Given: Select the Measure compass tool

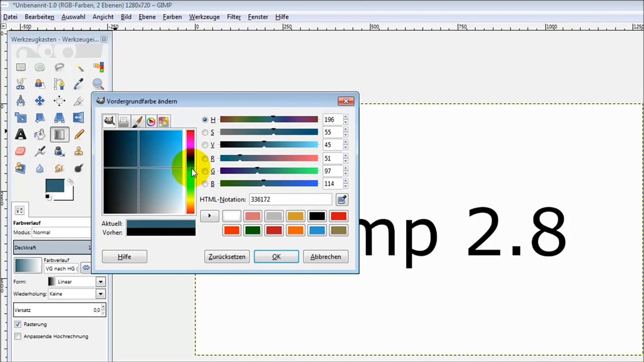Looking at the screenshot, I should click(21, 101).
